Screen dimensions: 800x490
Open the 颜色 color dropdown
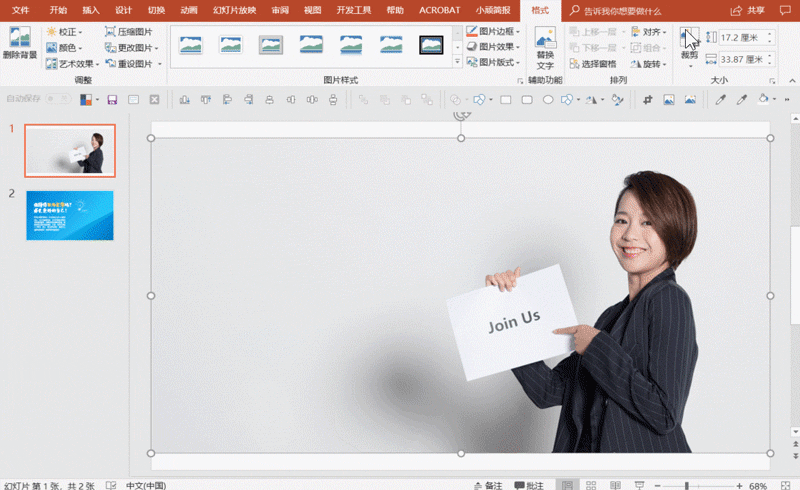click(64, 47)
